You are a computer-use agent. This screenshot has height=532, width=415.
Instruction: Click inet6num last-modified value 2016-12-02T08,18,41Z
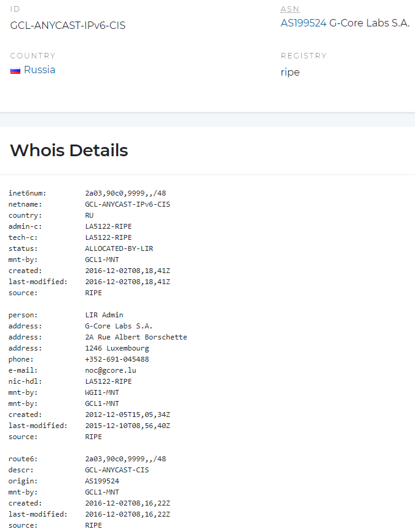point(127,282)
